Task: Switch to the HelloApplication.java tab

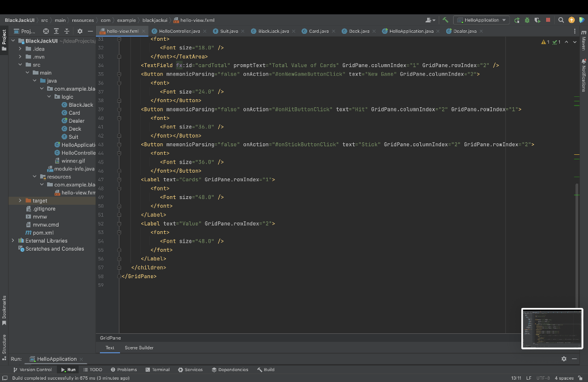Action: [x=411, y=31]
